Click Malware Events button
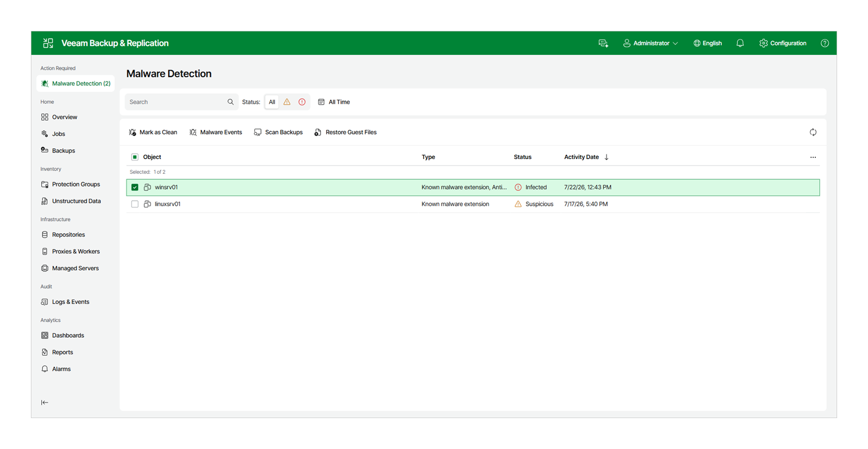This screenshot has width=868, height=449. 216,132
